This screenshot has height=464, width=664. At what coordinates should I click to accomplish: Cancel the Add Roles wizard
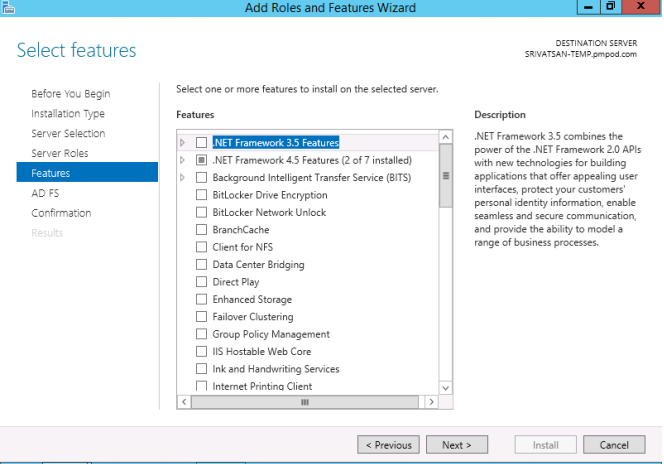(614, 445)
